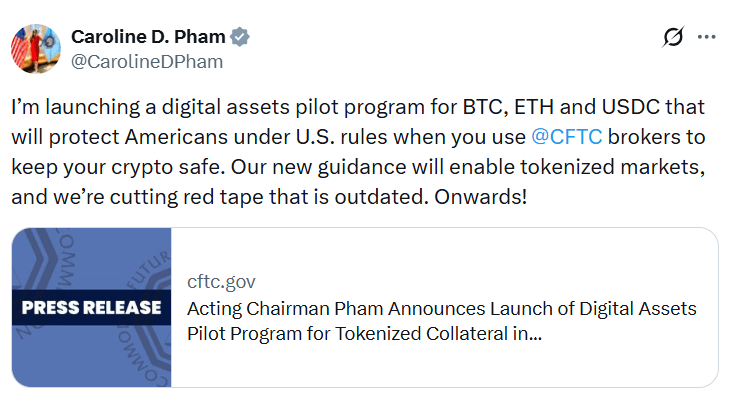Click the display name Caroline D. Pham
737x409 pixels.
tap(149, 37)
